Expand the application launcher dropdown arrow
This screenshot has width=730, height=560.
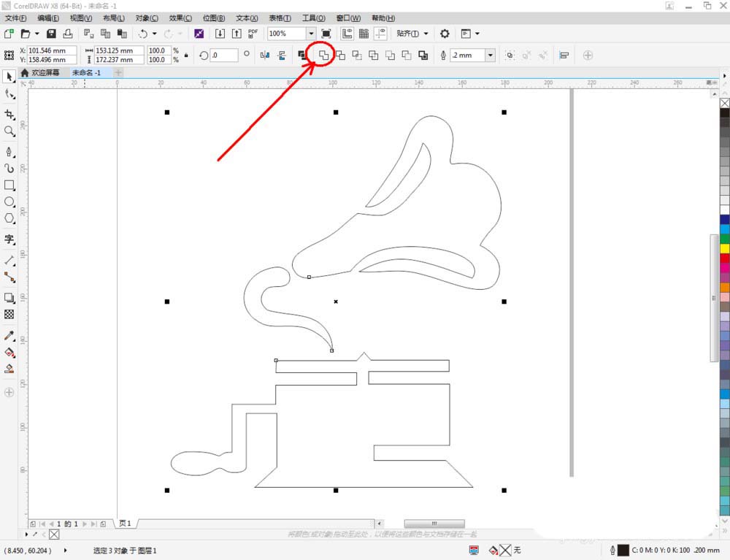[x=477, y=34]
